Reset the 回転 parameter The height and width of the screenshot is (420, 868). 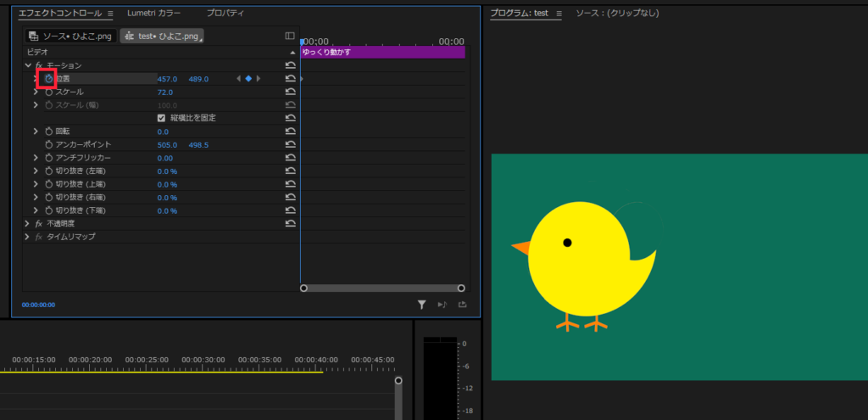[x=291, y=132]
